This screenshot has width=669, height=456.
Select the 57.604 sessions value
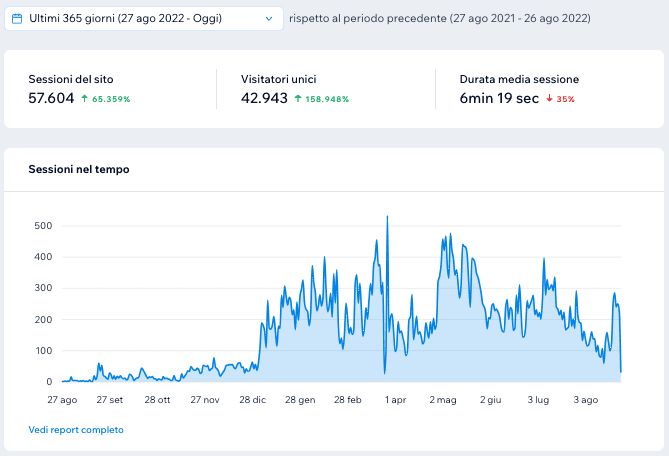[51, 98]
